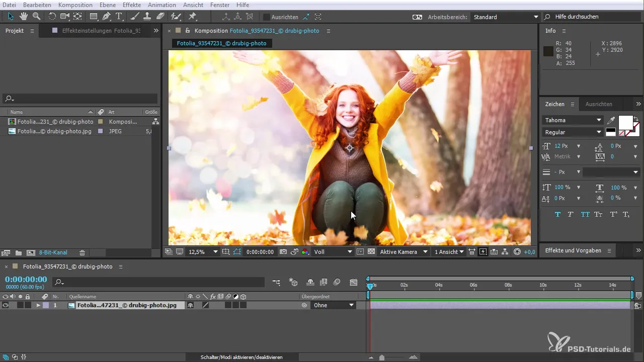Click the white fill color swatch
This screenshot has height=362, width=644.
coord(625,122)
